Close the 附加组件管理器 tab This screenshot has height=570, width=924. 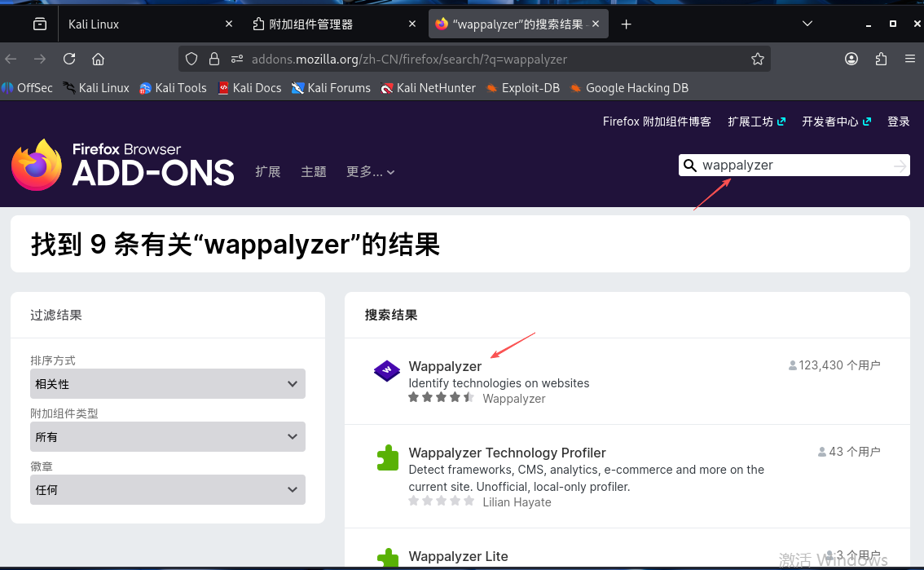point(412,24)
